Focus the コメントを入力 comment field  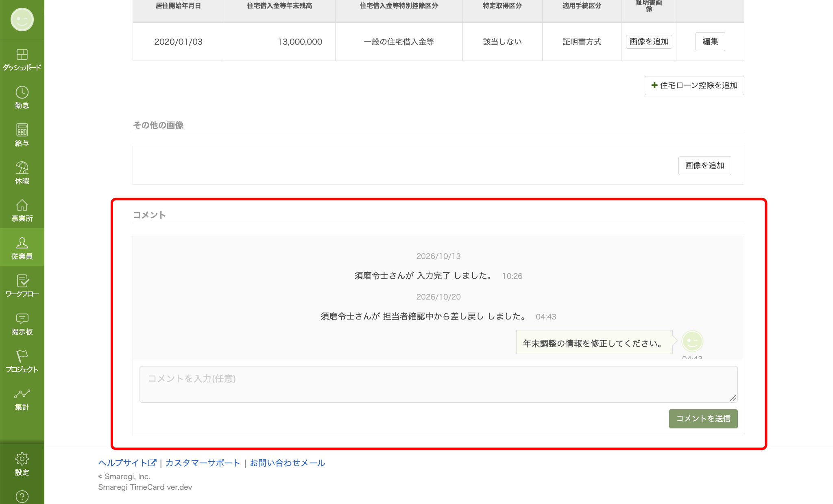[x=438, y=384]
